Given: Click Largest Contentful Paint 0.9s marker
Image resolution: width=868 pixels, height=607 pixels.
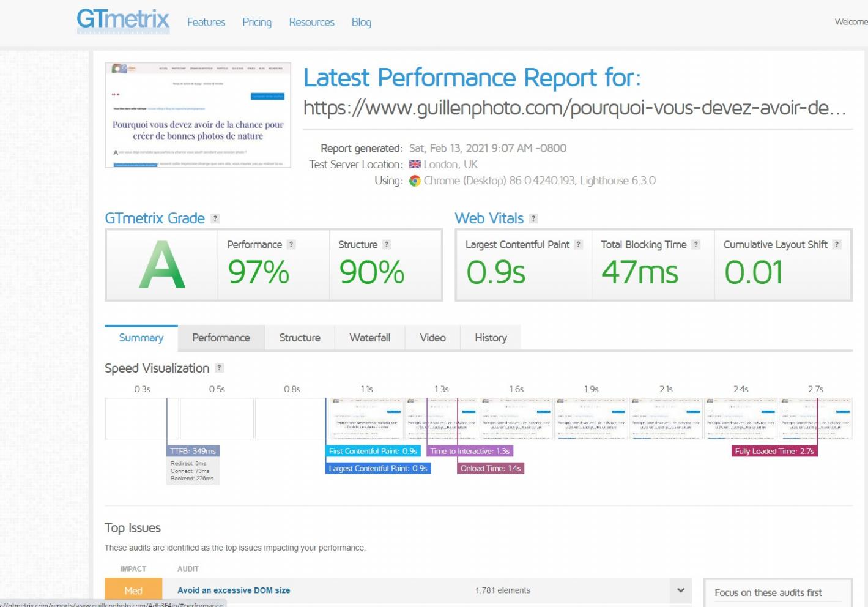Looking at the screenshot, I should coord(378,468).
